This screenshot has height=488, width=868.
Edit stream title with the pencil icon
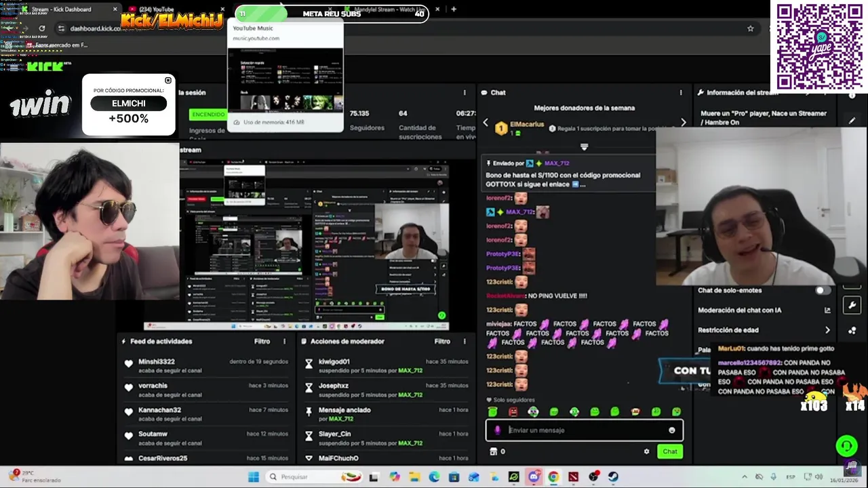tap(852, 120)
